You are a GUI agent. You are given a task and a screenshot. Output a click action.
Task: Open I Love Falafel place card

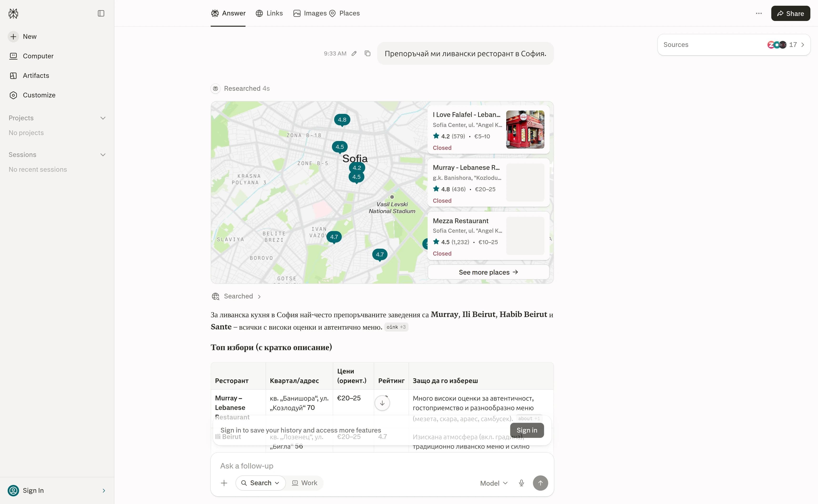pyautogui.click(x=488, y=129)
